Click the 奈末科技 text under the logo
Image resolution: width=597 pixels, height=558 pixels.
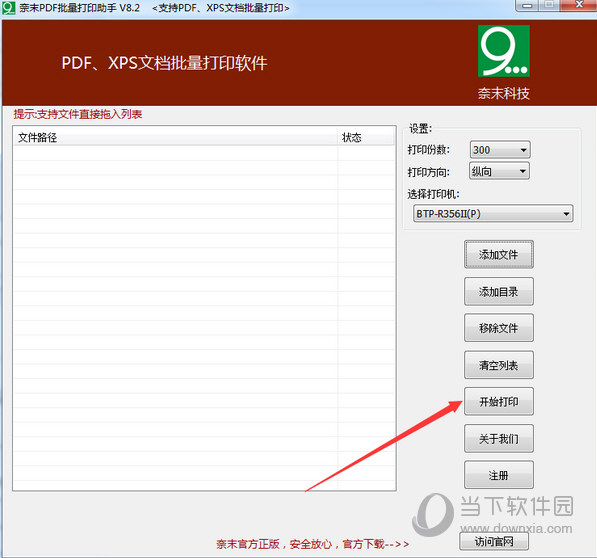tap(504, 93)
